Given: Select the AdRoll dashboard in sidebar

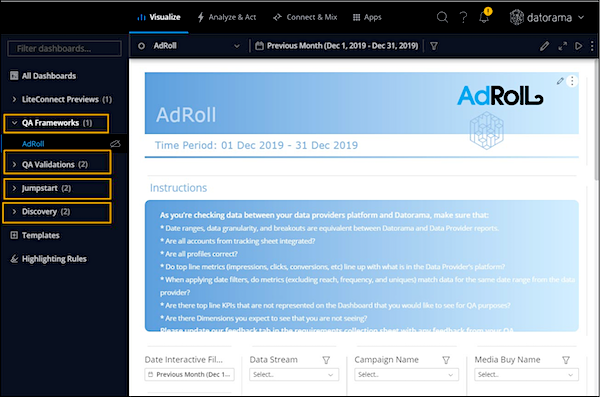Looking at the screenshot, I should 33,144.
